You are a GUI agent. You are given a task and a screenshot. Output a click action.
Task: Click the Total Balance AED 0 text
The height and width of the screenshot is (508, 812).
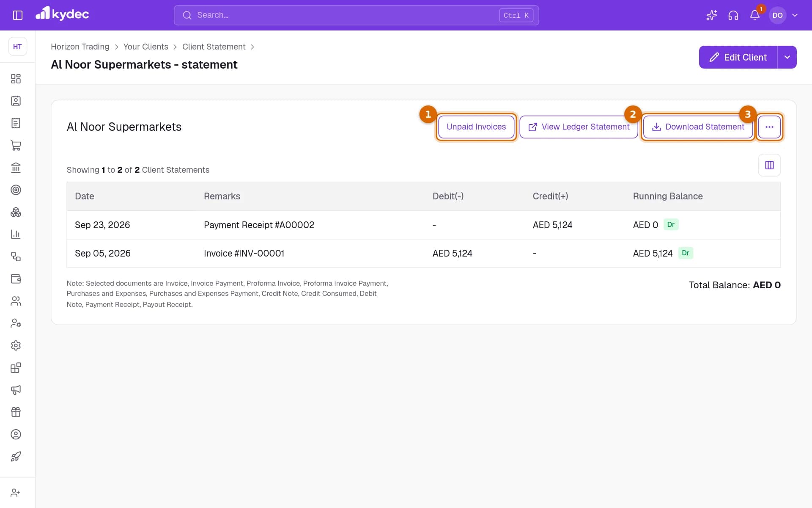[735, 285]
